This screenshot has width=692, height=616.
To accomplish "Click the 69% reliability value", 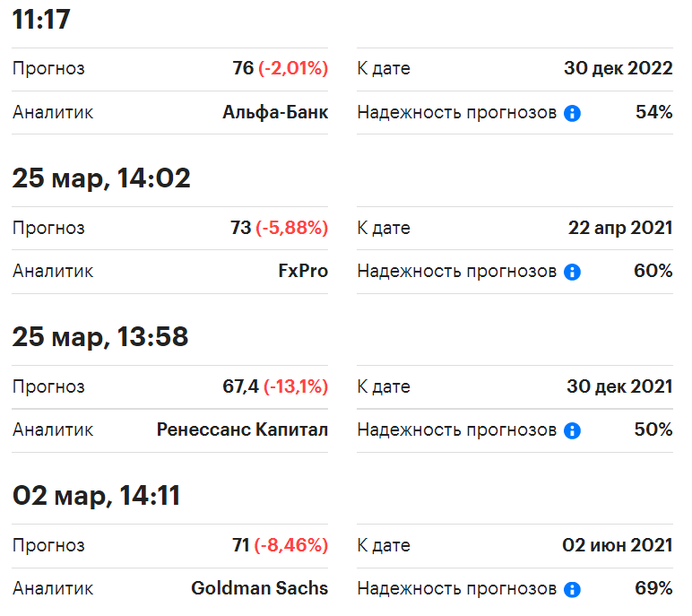I will coord(653,588).
